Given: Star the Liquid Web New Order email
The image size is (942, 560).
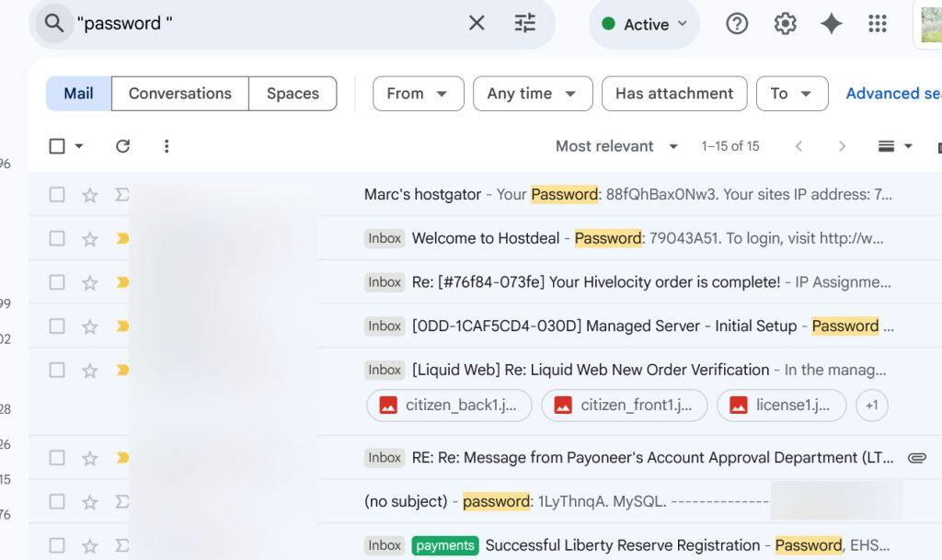Looking at the screenshot, I should point(90,371).
